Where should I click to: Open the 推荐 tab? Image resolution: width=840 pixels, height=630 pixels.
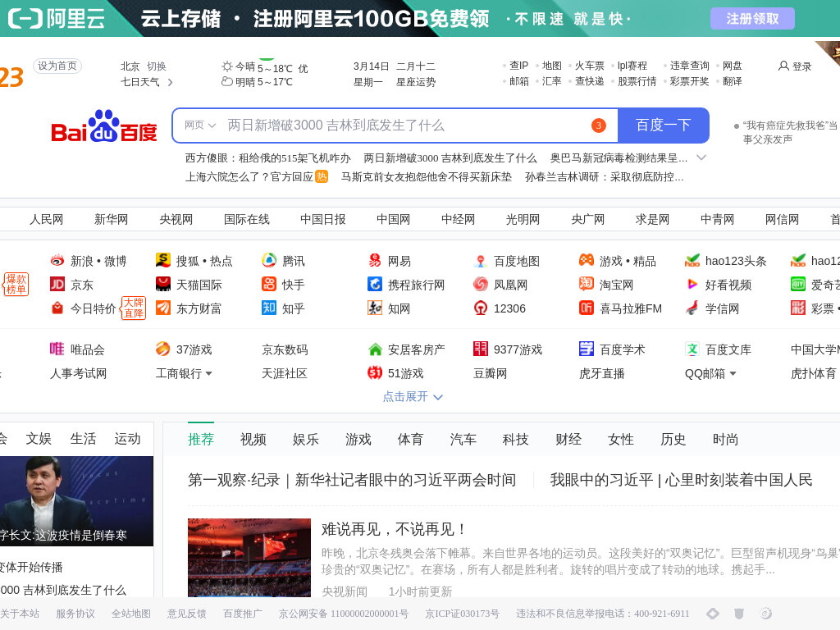(x=201, y=440)
